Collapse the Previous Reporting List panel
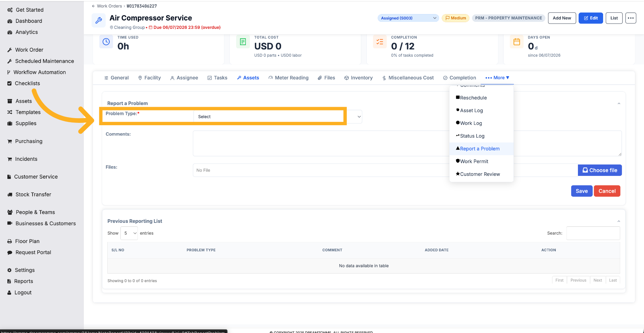 619,221
